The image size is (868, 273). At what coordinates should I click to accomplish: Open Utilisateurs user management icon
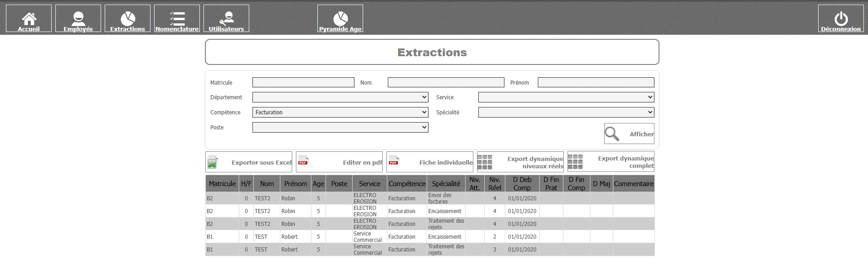pos(226,18)
